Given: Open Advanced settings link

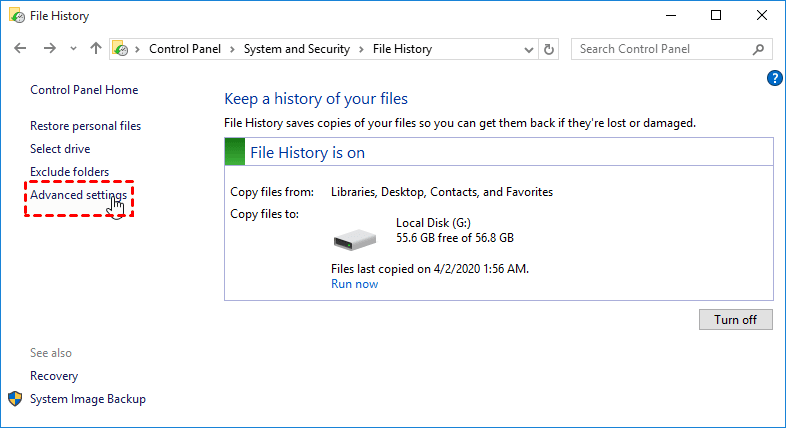Looking at the screenshot, I should pyautogui.click(x=78, y=195).
